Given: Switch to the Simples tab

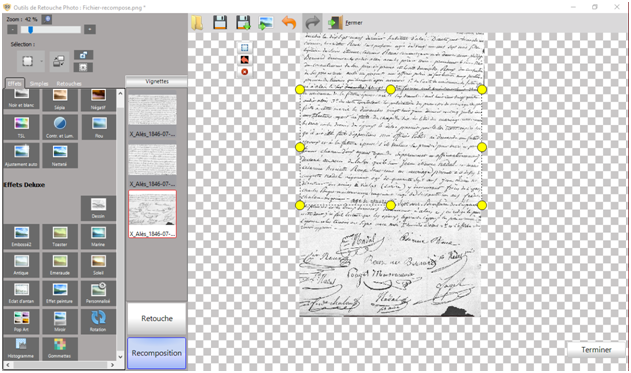Looking at the screenshot, I should (39, 84).
